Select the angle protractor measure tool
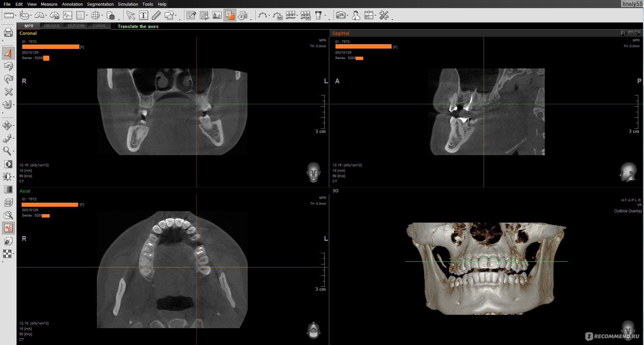This screenshot has height=345, width=644. pos(39,15)
